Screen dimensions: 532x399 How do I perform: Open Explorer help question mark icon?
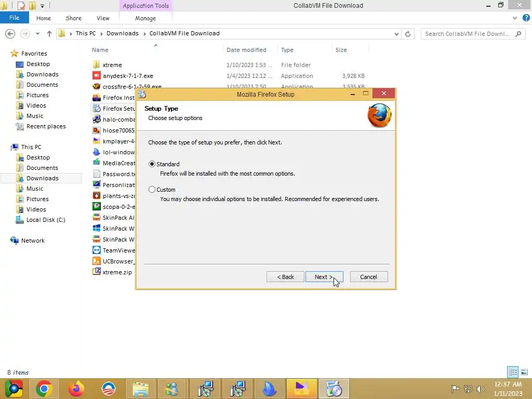(526, 18)
